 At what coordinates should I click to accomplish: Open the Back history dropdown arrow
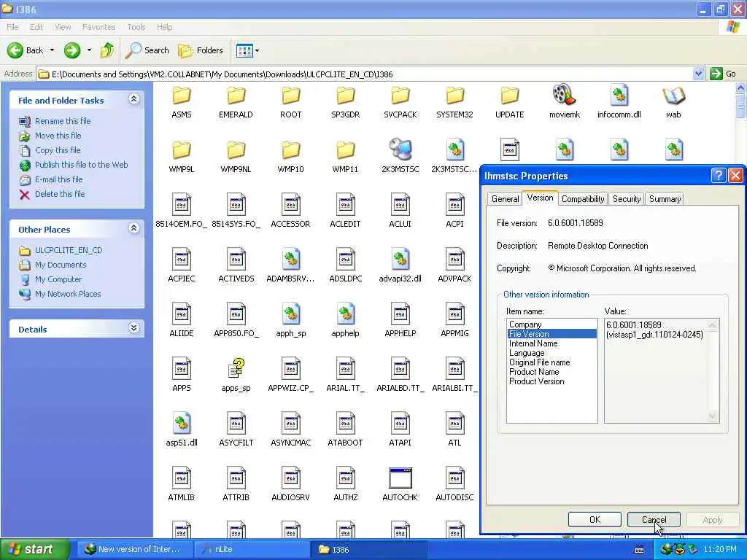(52, 50)
